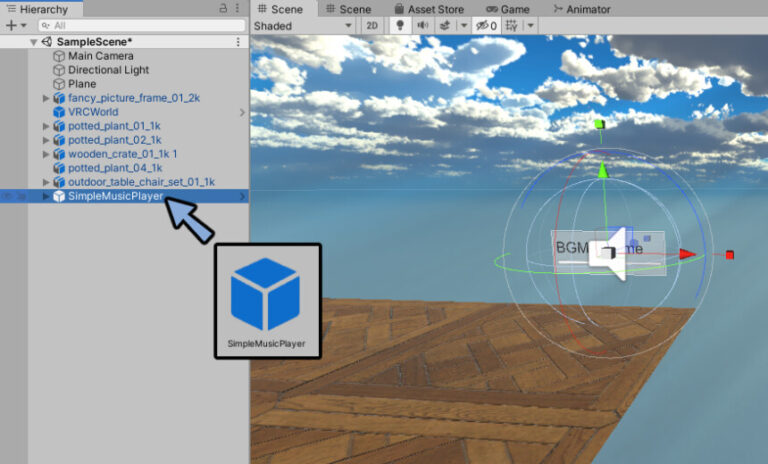Expand the fancy_picture_frame_01_2k object
Image resolution: width=768 pixels, height=464 pixels.
coord(46,98)
